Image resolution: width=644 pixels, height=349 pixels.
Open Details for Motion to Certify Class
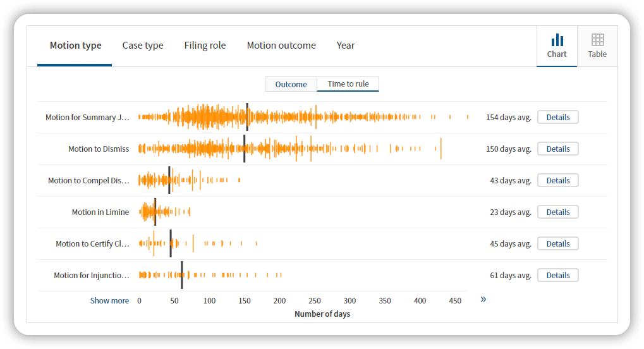tap(557, 243)
